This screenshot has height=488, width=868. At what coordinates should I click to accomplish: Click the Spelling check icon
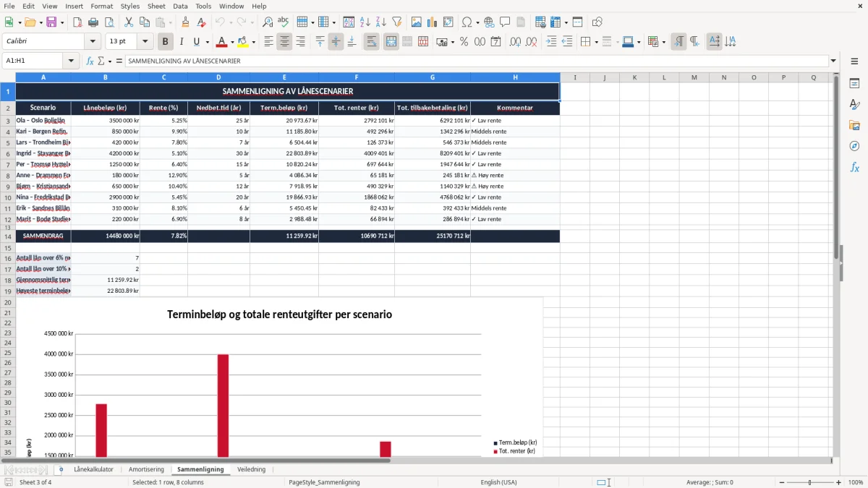click(284, 22)
